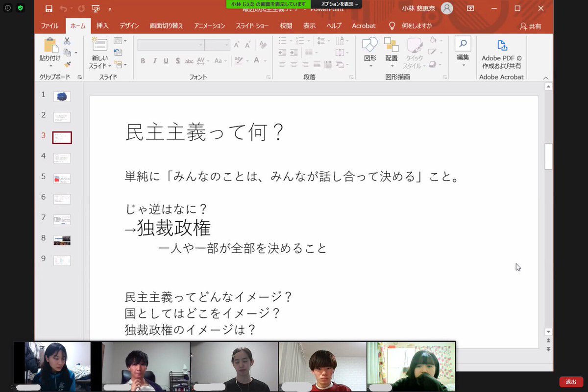Collapse the ribbon with the chevron
This screenshot has width=588, height=392.
click(x=546, y=78)
